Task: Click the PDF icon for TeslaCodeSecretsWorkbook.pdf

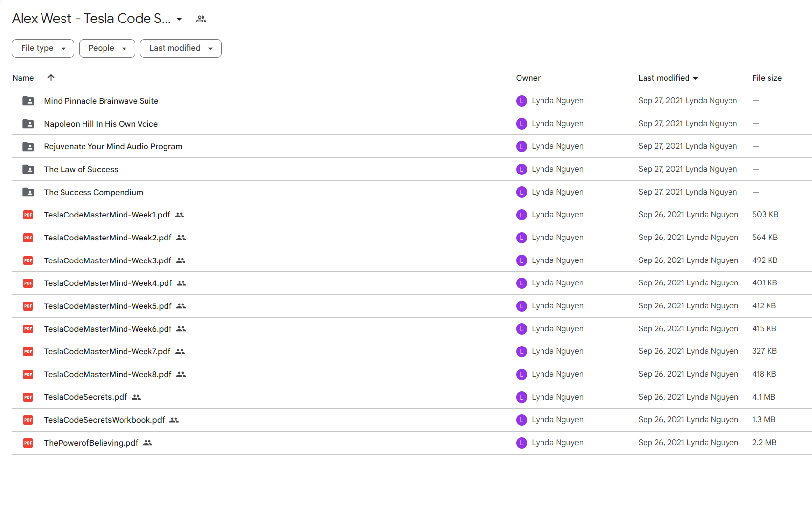Action: (28, 420)
